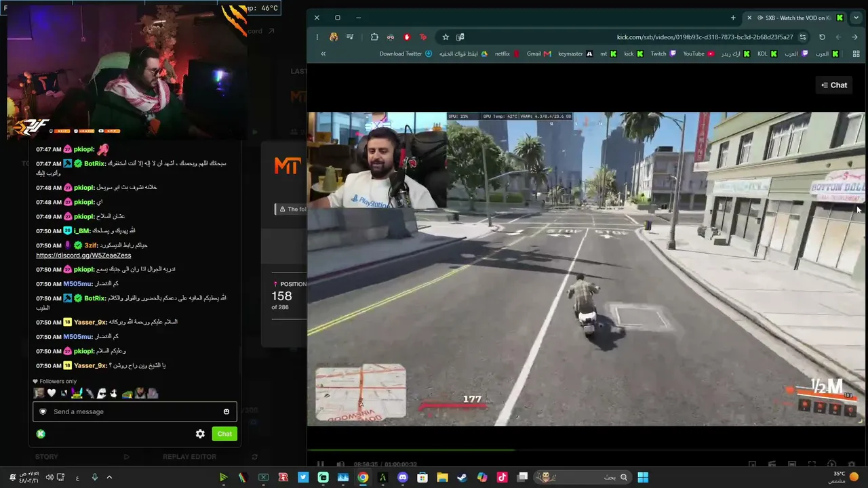Show the Chat panel on the VOD page
868x488 pixels.
834,85
